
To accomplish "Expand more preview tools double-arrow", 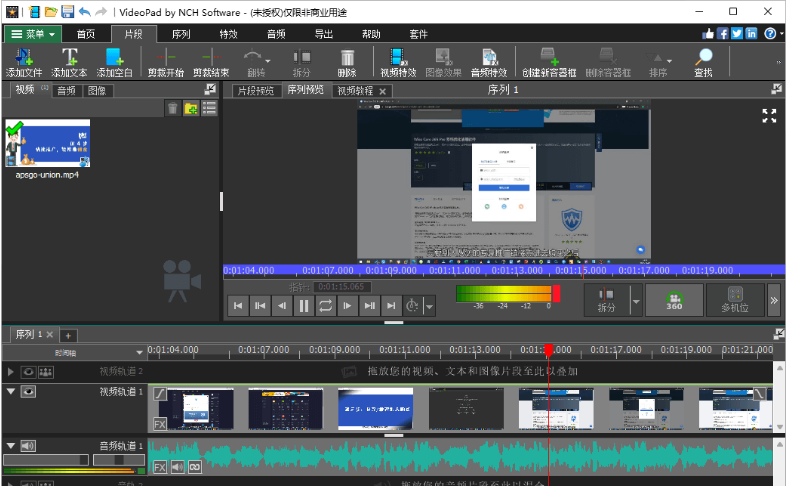I will pyautogui.click(x=774, y=300).
